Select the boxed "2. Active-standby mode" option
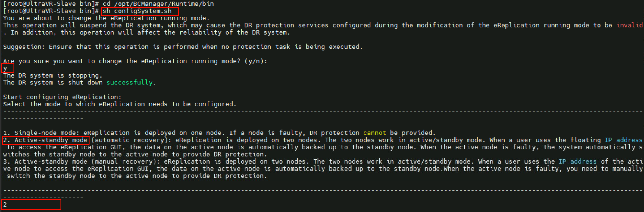 [46, 140]
